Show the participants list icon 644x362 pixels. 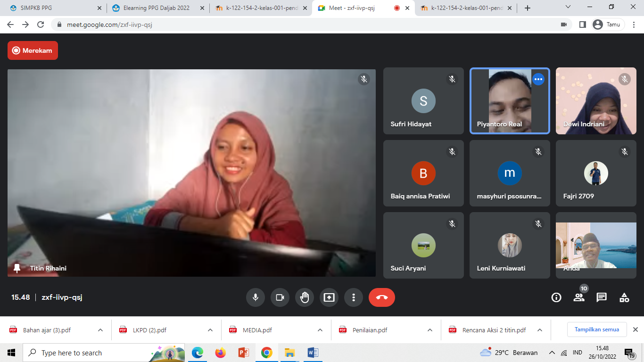(579, 297)
